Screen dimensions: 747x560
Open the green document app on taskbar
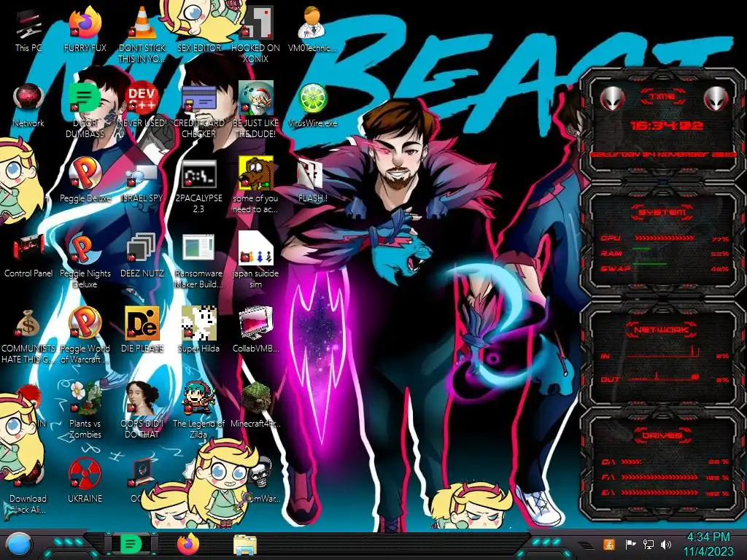[131, 544]
